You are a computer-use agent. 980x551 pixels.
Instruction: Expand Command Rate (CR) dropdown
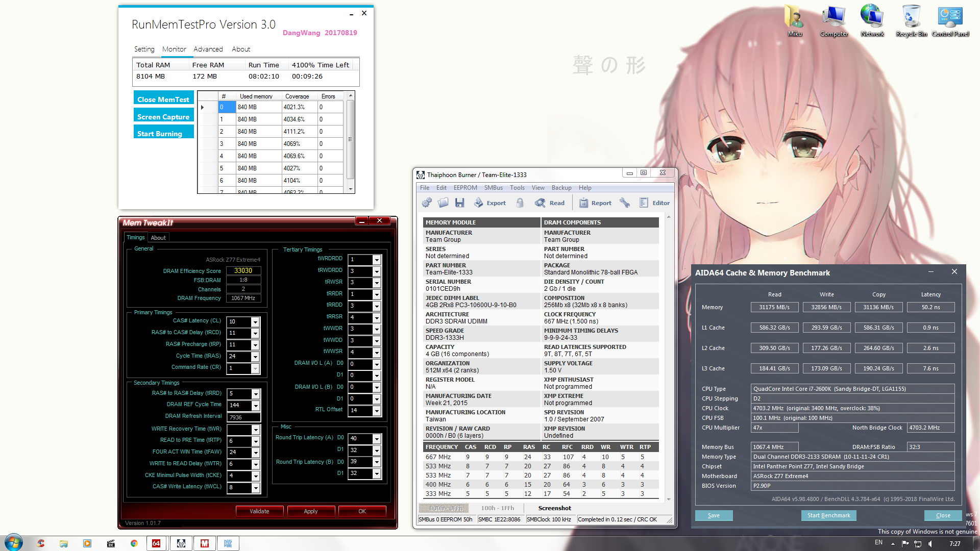[x=255, y=368]
